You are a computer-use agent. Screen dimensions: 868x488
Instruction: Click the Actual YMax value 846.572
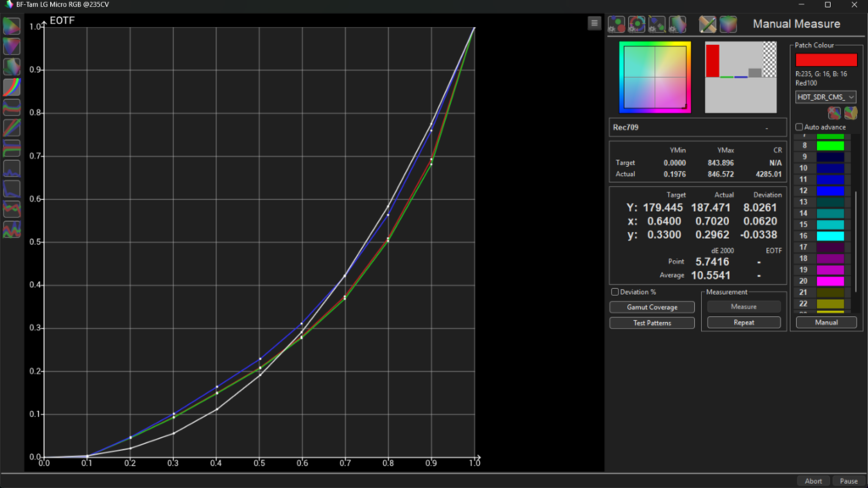tap(721, 175)
